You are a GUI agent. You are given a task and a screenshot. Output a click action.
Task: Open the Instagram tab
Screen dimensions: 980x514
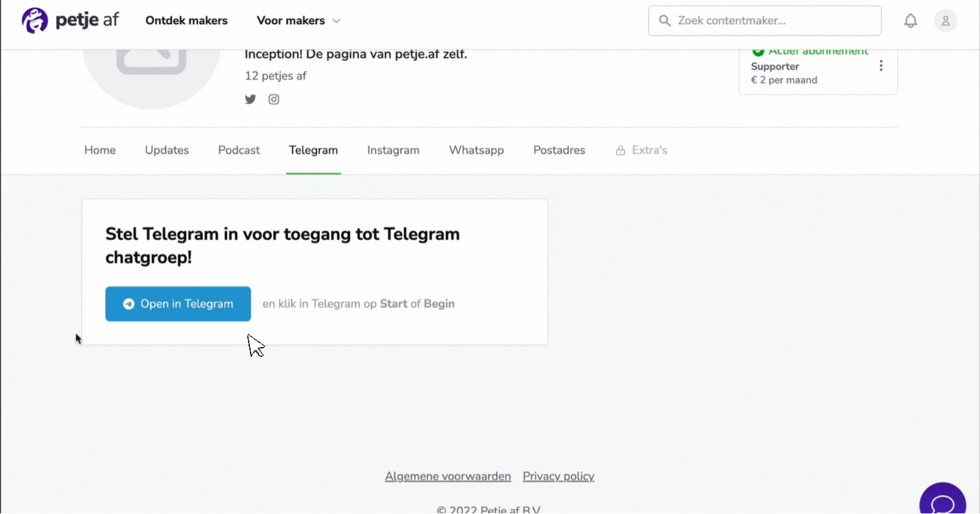pyautogui.click(x=393, y=151)
